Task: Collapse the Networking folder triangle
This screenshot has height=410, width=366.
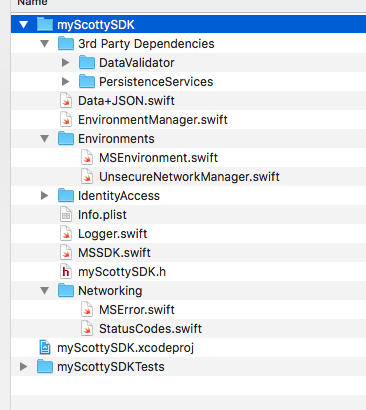Action: coord(45,291)
